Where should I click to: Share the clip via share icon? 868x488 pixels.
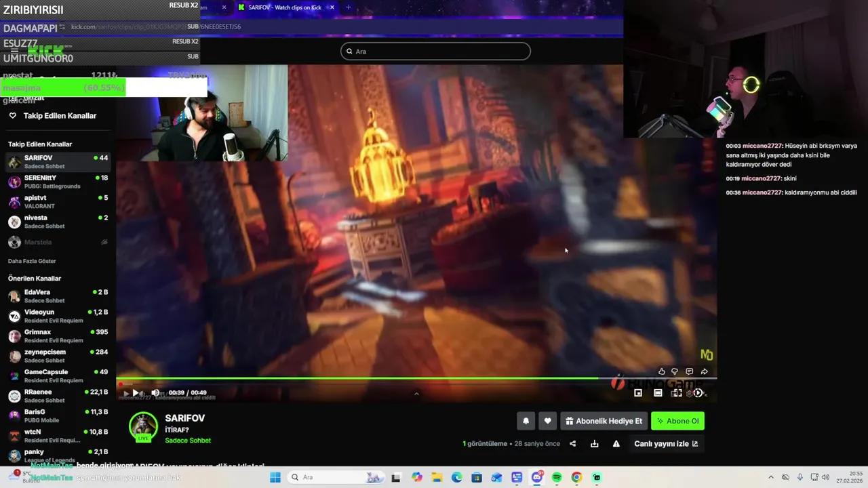tap(572, 444)
